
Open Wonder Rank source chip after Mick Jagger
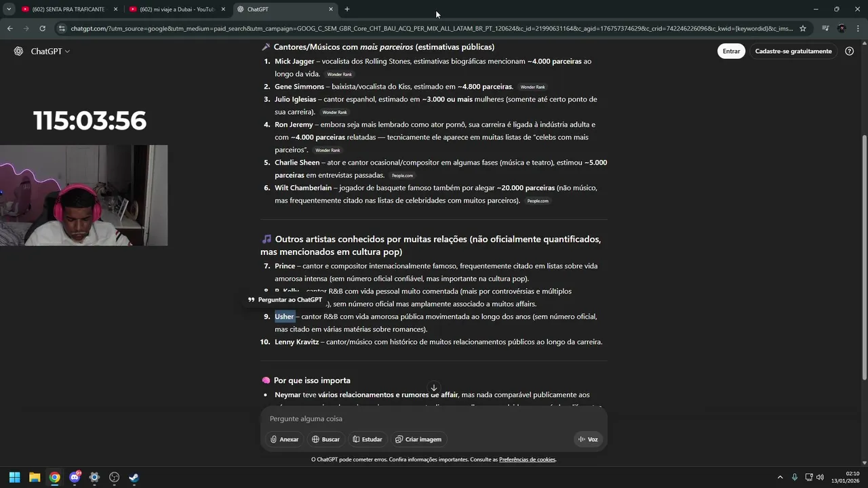(x=339, y=75)
